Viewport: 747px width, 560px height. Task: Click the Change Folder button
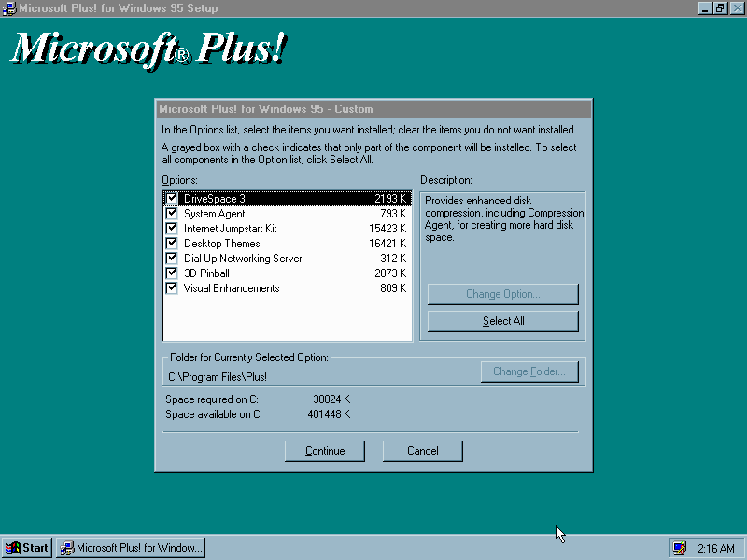point(529,371)
